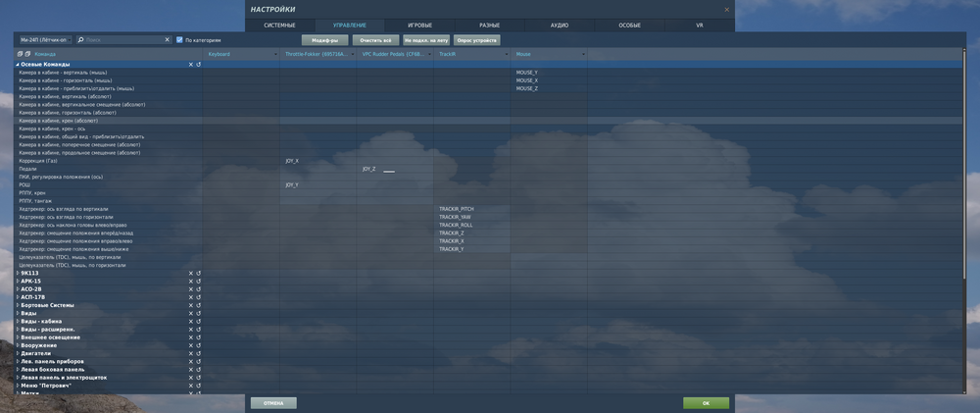
Task: Reset АСО-2В category to default
Action: coord(199,289)
